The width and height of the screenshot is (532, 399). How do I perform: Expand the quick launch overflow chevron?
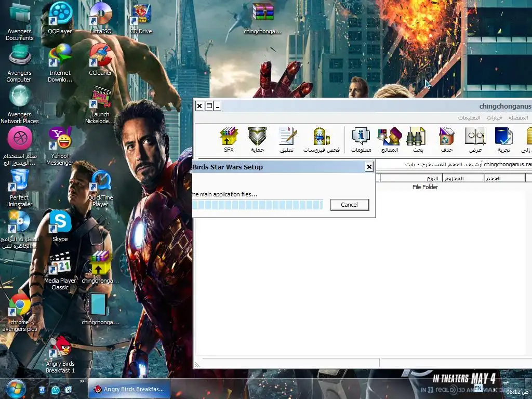[82, 381]
